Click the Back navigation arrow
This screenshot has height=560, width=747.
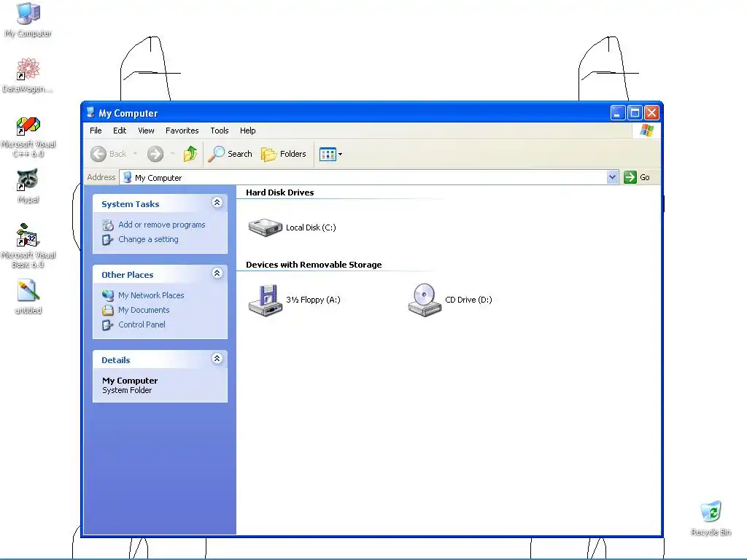pos(98,154)
